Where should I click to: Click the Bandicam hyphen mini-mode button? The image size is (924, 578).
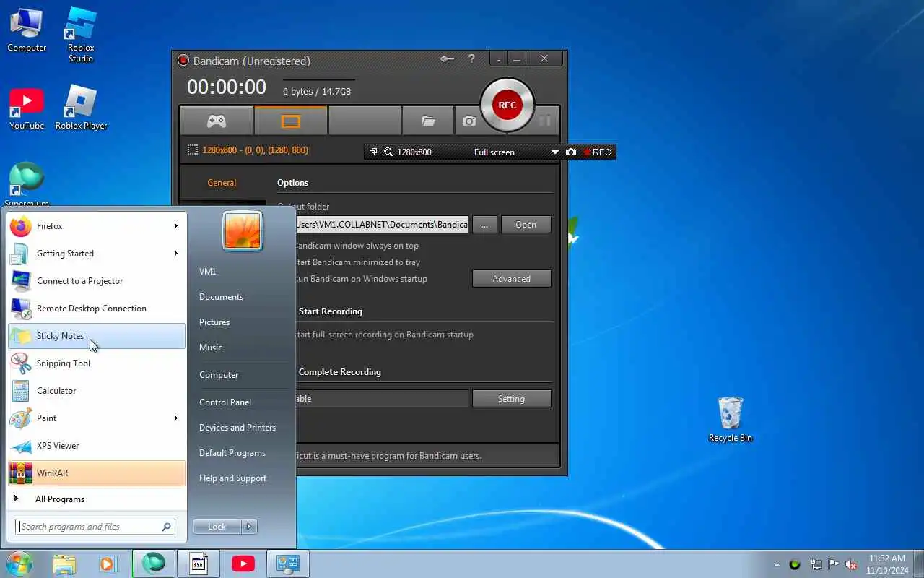point(499,59)
